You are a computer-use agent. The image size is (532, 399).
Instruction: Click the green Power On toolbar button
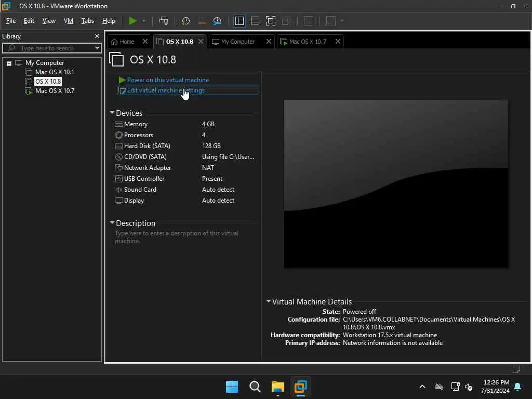132,21
